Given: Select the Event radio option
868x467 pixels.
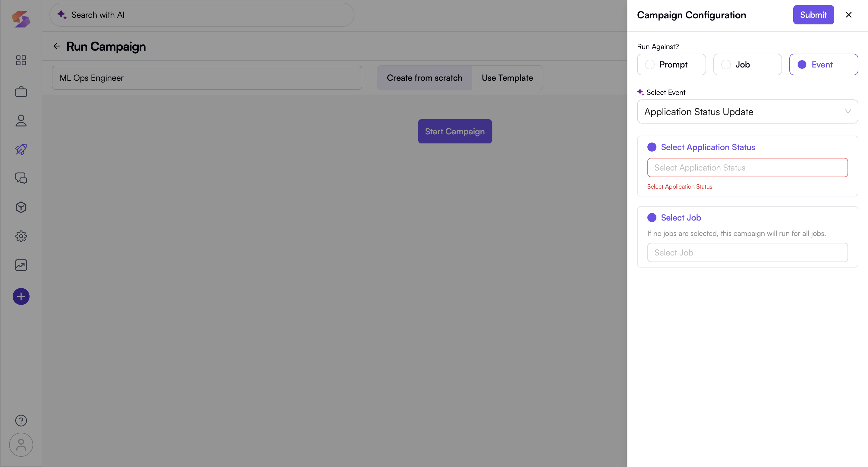Looking at the screenshot, I should pyautogui.click(x=823, y=64).
